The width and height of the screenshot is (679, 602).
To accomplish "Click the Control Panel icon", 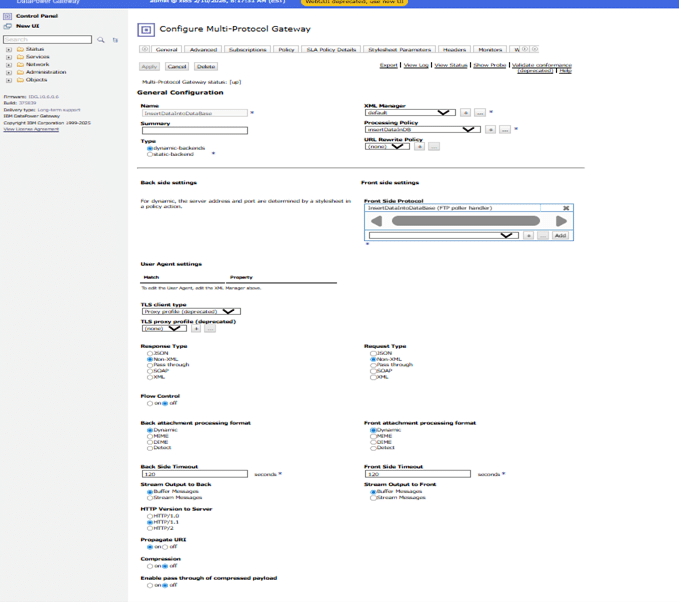I will point(7,17).
